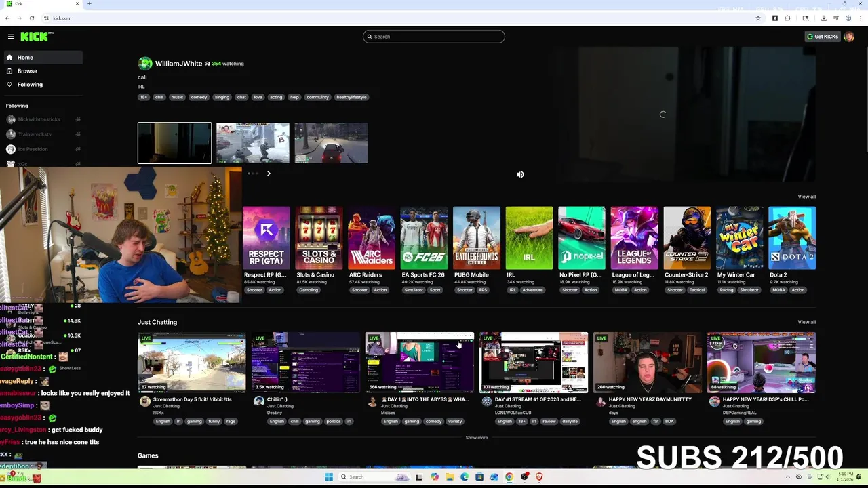The height and width of the screenshot is (488, 868).
Task: Open the Windows Start menu
Action: point(329,477)
